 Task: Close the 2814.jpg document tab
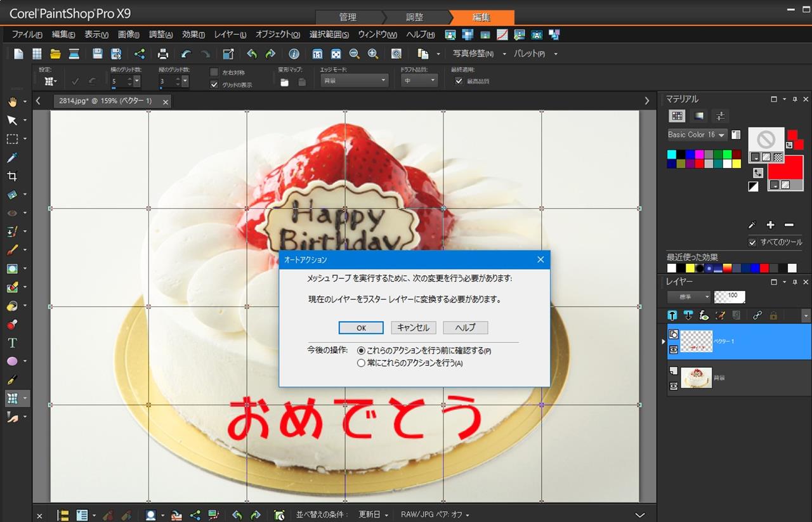coord(166,101)
